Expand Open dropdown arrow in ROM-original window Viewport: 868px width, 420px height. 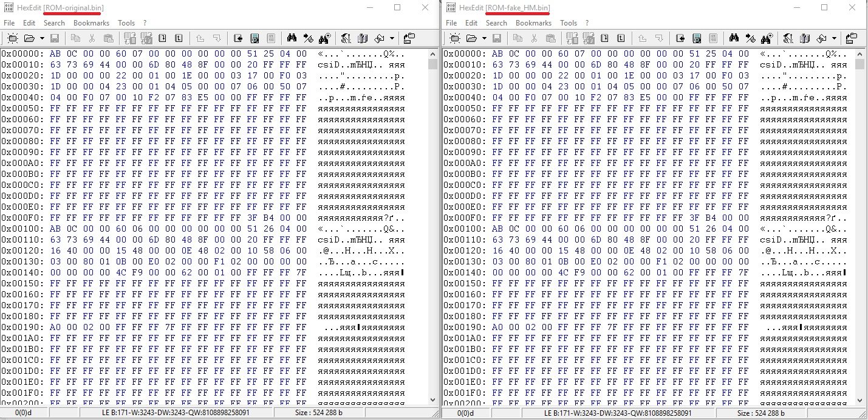(42, 38)
